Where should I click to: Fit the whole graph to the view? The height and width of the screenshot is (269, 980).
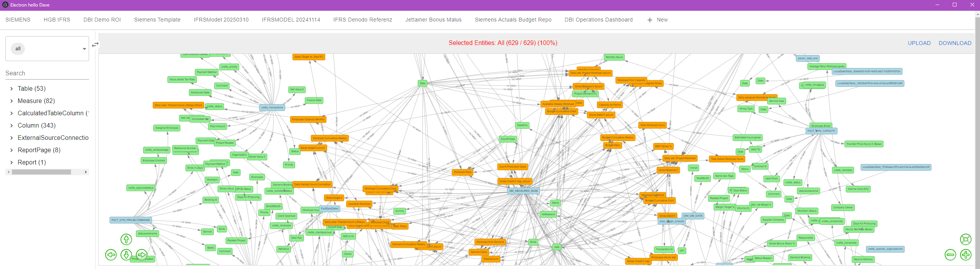point(966,239)
